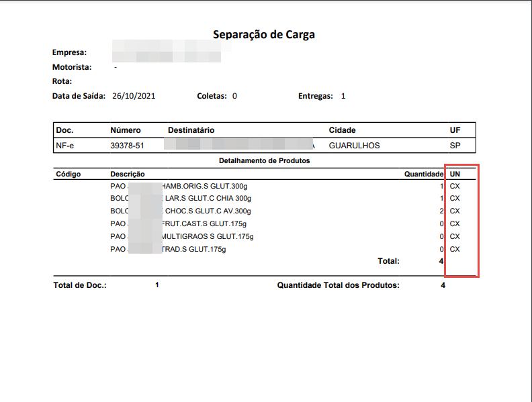Viewport: 532px width, 402px height.
Task: Select the 'Destinatário' column header
Action: tap(191, 130)
